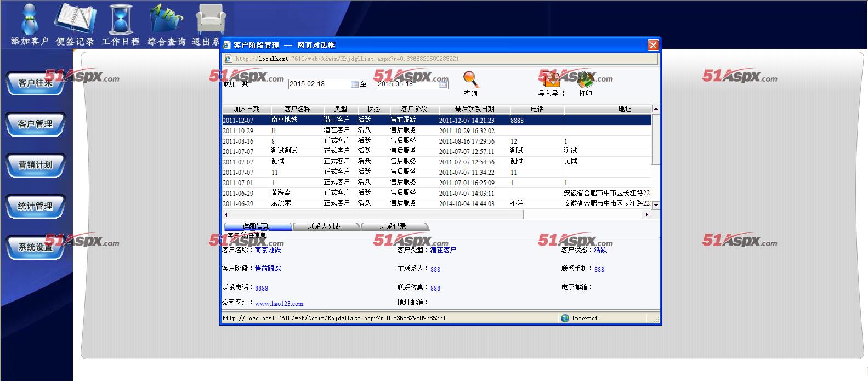The width and height of the screenshot is (868, 381).
Task: Click the table's vertical scrollbar up arrow
Action: point(656,109)
